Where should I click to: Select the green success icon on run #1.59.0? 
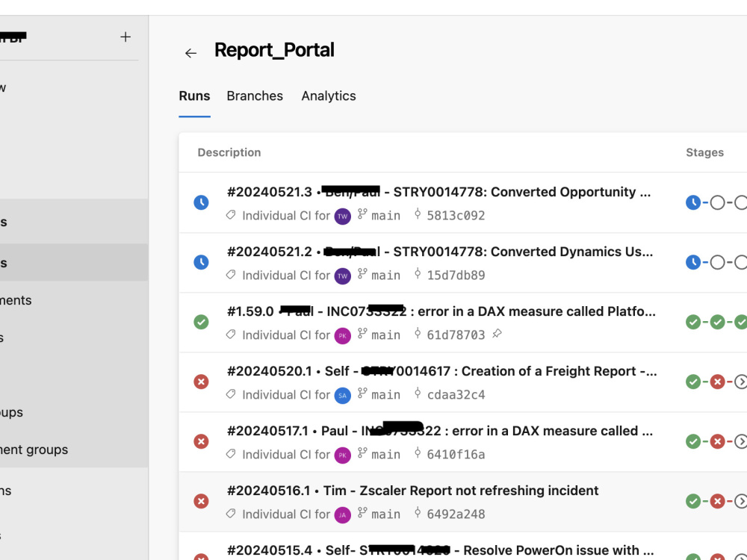(201, 322)
